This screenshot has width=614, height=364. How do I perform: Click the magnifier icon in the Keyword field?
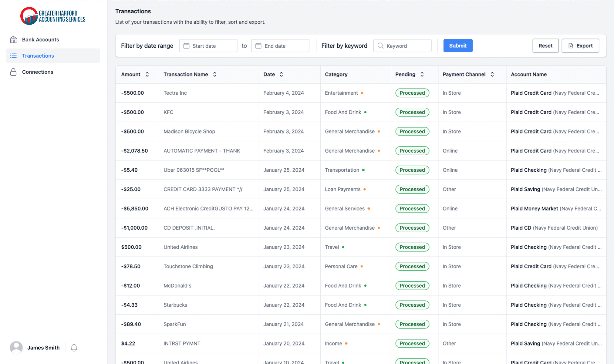pyautogui.click(x=381, y=45)
